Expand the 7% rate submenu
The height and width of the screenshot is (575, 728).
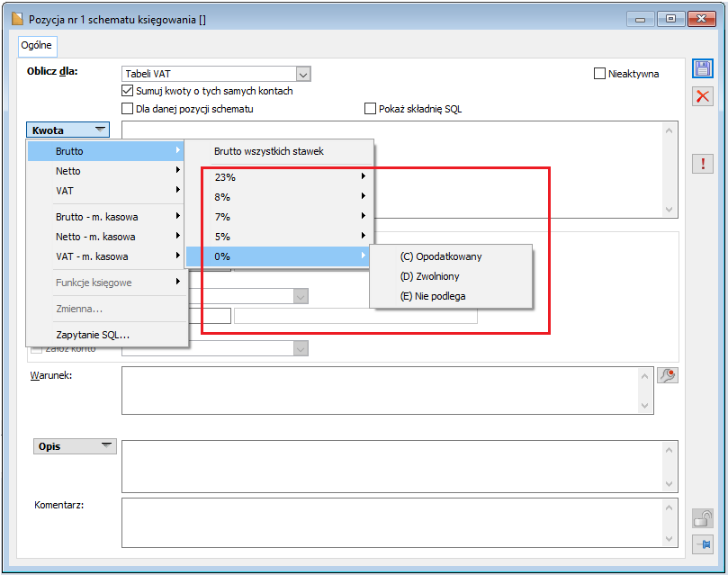pos(279,217)
